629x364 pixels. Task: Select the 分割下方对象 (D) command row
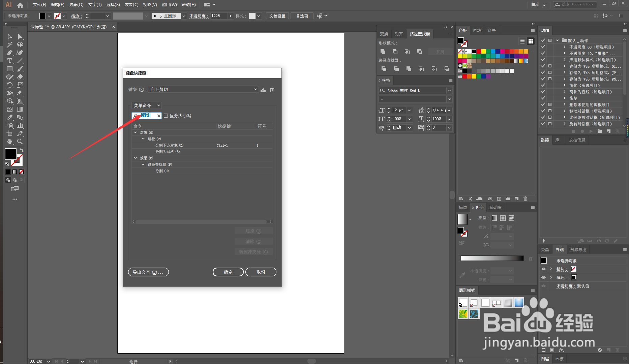point(202,145)
